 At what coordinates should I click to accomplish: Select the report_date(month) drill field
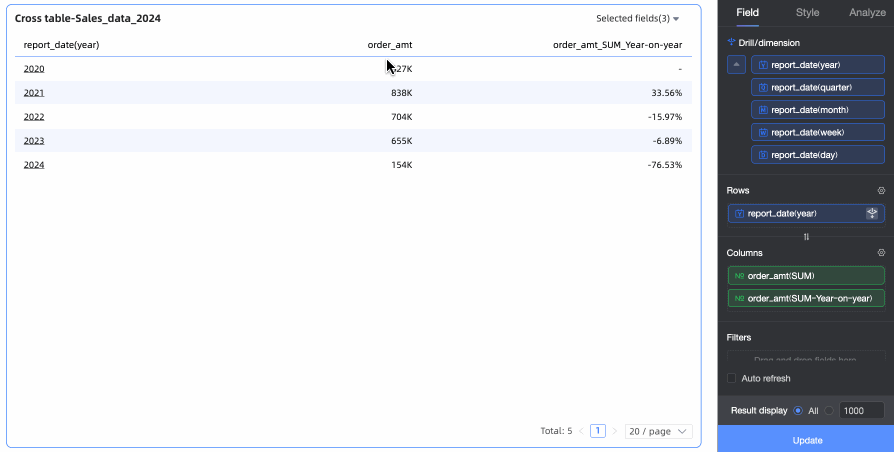[x=818, y=109]
